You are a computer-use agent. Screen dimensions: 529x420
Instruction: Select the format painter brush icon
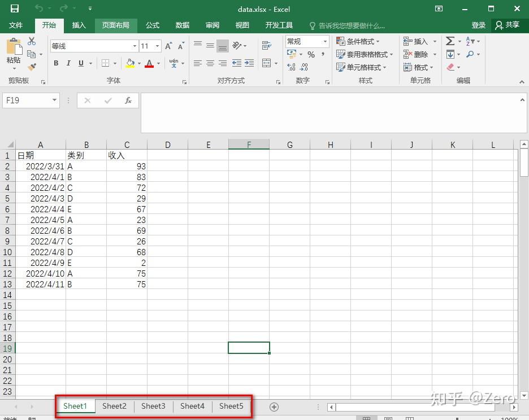[x=31, y=66]
